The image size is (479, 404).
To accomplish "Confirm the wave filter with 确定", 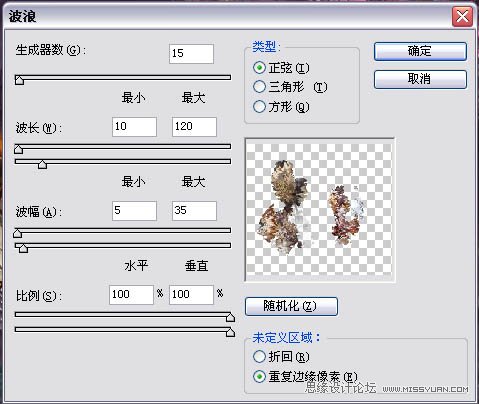I will [x=420, y=51].
